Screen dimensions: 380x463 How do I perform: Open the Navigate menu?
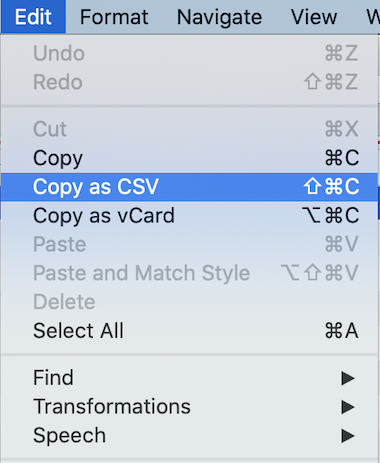219,17
